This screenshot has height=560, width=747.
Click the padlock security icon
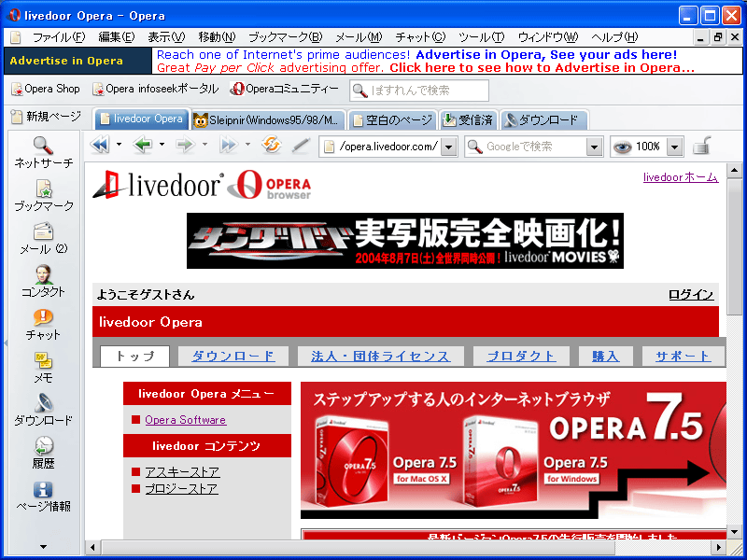pos(702,146)
